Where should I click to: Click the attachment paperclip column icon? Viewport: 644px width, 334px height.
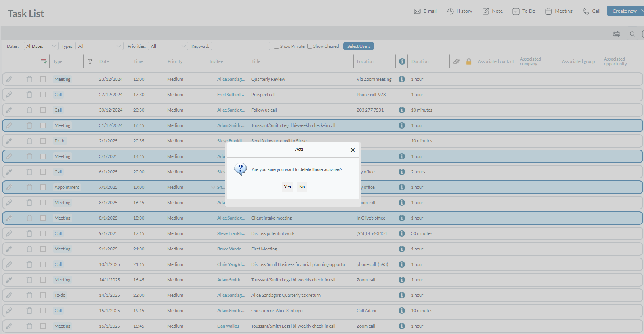pyautogui.click(x=457, y=61)
